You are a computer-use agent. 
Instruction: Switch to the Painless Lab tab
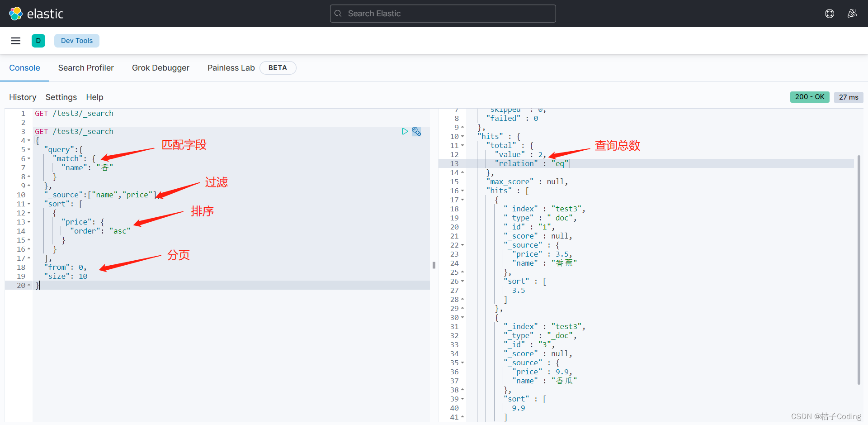tap(231, 68)
